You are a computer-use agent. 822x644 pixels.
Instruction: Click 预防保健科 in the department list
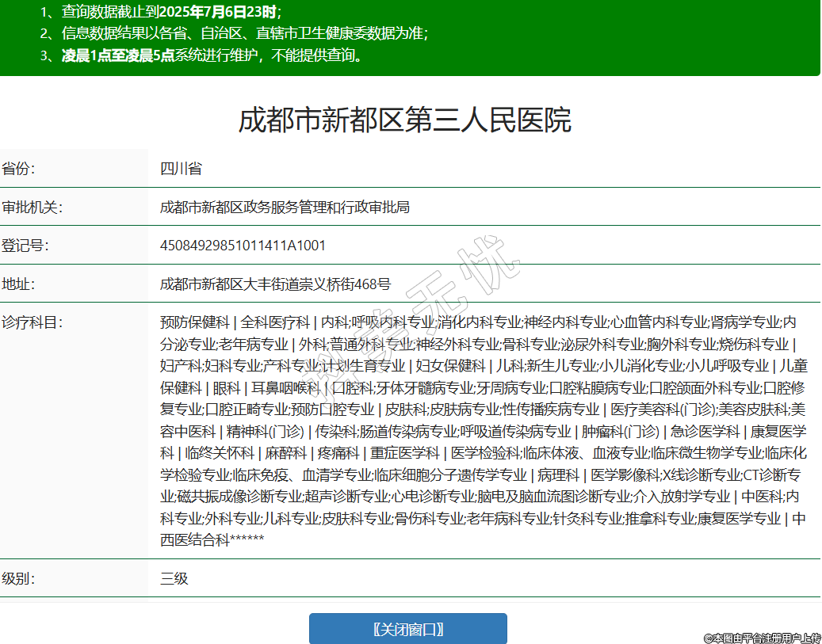pyautogui.click(x=194, y=322)
